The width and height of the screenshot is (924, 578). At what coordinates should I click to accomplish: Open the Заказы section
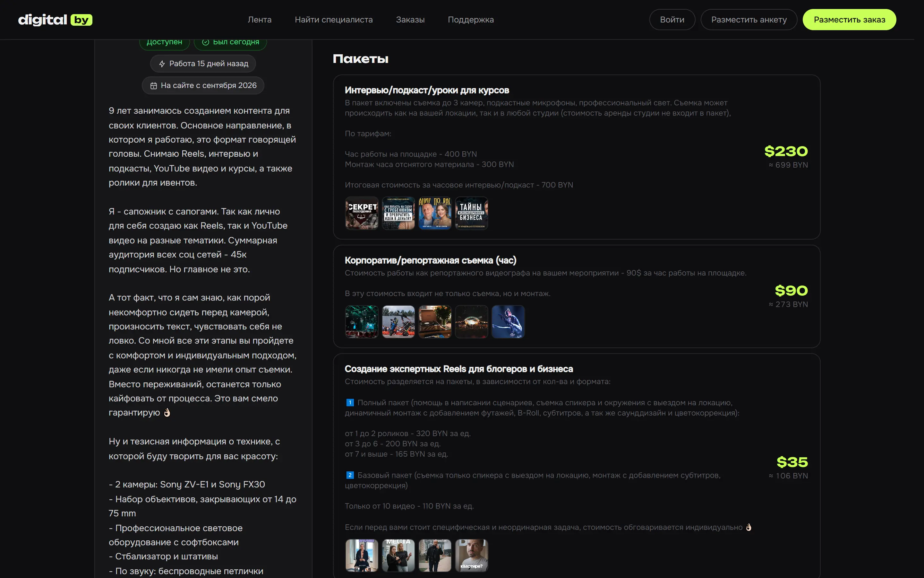(x=410, y=20)
